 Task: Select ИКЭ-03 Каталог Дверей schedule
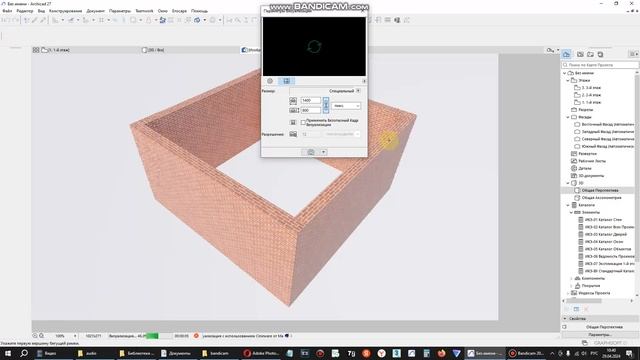tap(602, 234)
